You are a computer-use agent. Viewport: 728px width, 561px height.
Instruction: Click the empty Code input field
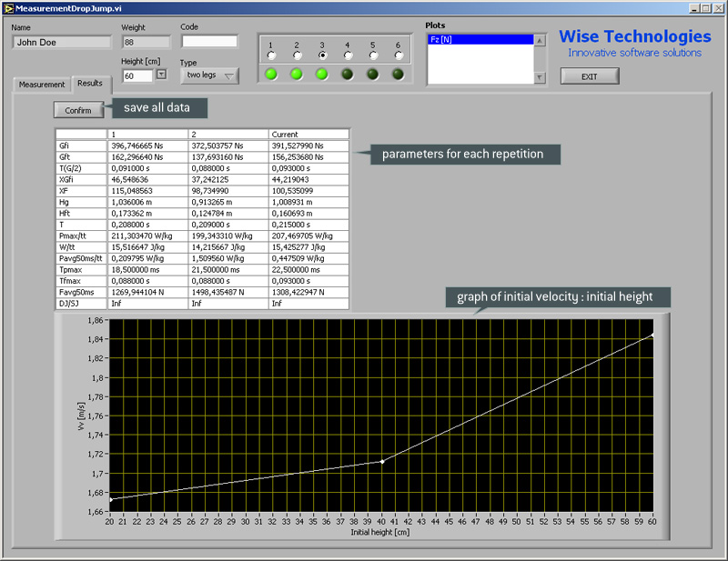209,41
